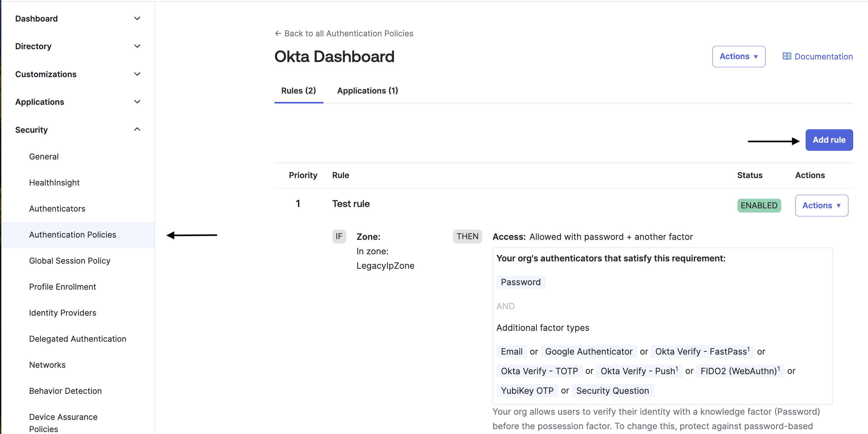Click the THEN condition label
This screenshot has width=868, height=434.
(467, 237)
